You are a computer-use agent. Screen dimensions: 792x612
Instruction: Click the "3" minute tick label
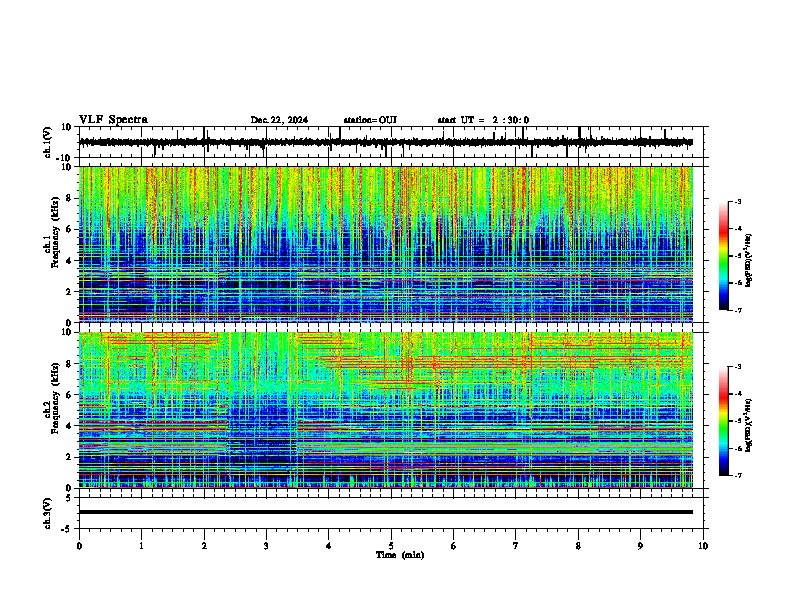[x=266, y=546]
